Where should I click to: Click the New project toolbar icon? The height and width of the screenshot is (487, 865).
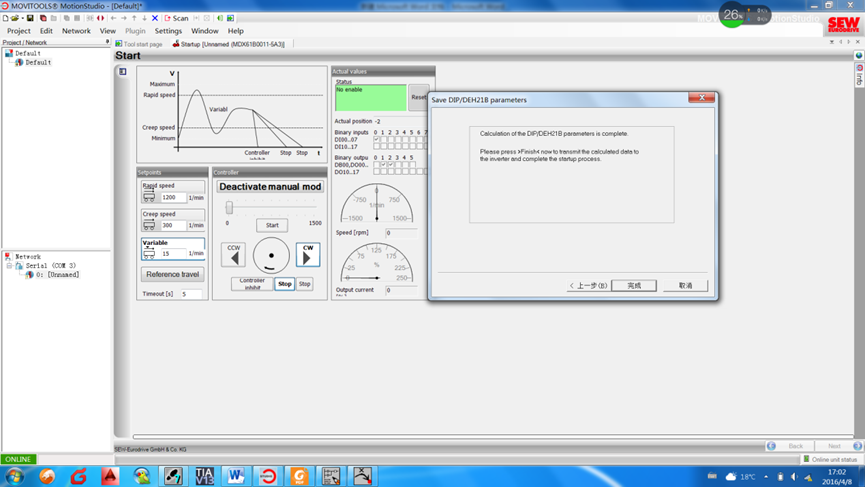click(x=6, y=18)
